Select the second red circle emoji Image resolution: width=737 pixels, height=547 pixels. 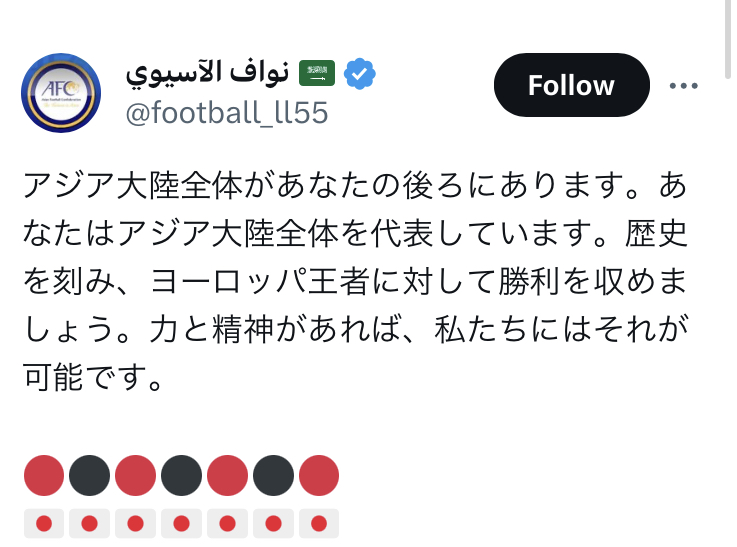(135, 476)
